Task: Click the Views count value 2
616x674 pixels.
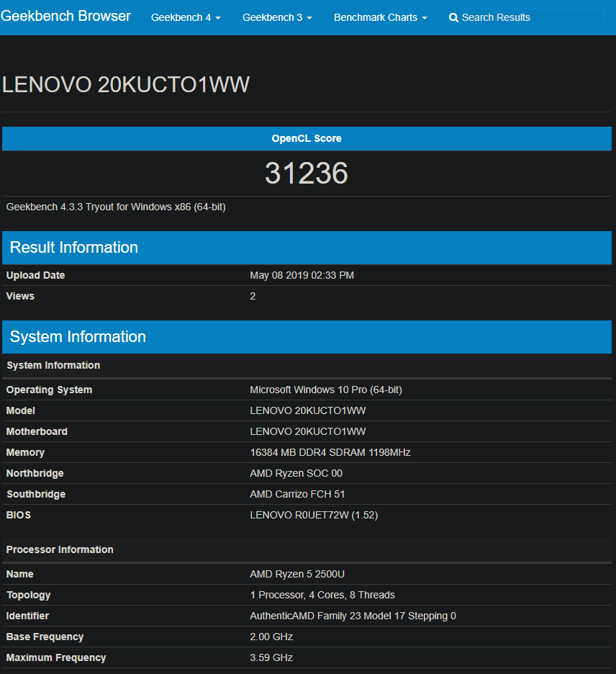Action: point(253,296)
